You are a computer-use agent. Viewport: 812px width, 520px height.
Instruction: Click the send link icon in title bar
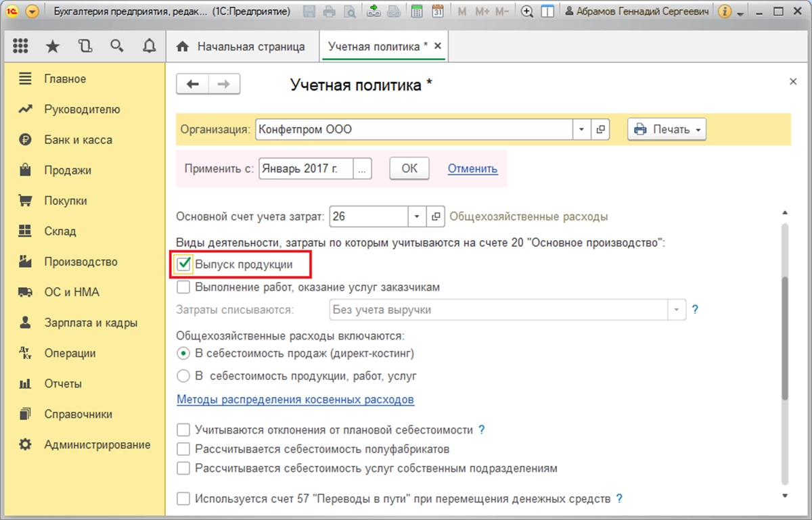(x=374, y=11)
